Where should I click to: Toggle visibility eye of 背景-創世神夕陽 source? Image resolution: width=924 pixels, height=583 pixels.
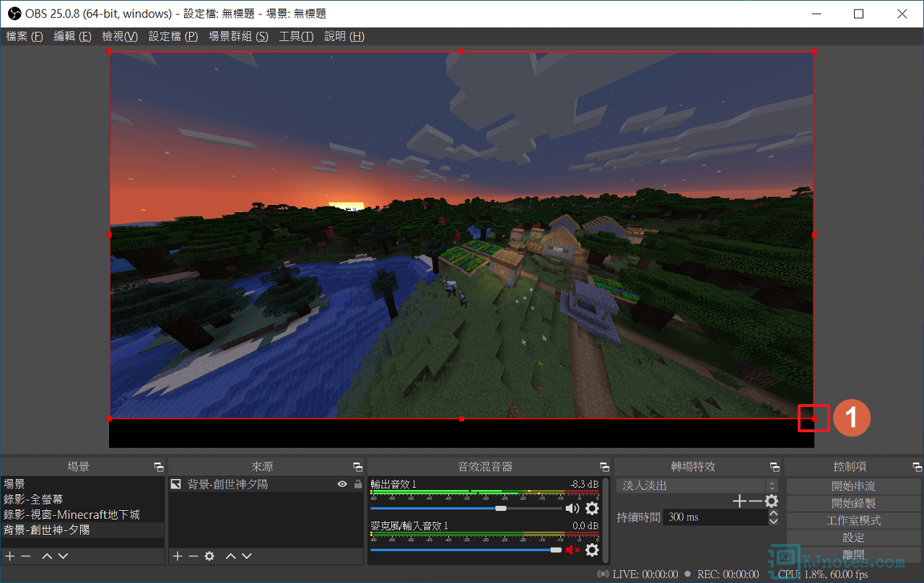[342, 484]
